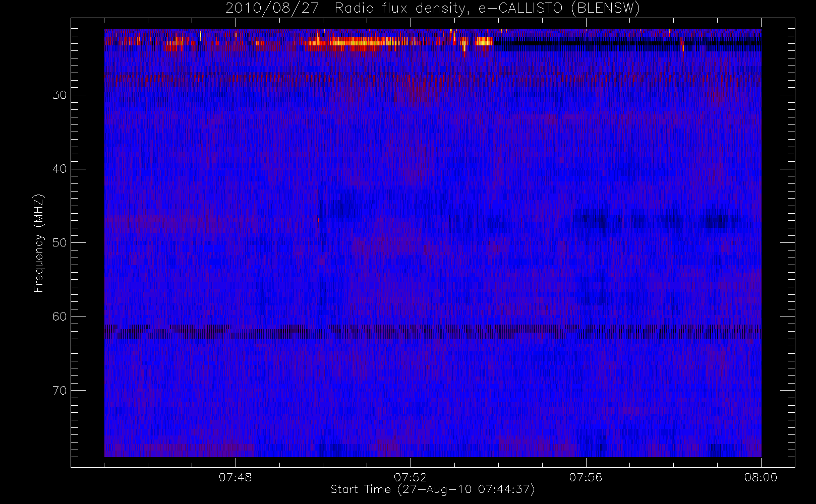This screenshot has height=504, width=816.
Task: Click the "Start Time (27-Aug-10 07:44:37)" axis label
Action: 432,489
